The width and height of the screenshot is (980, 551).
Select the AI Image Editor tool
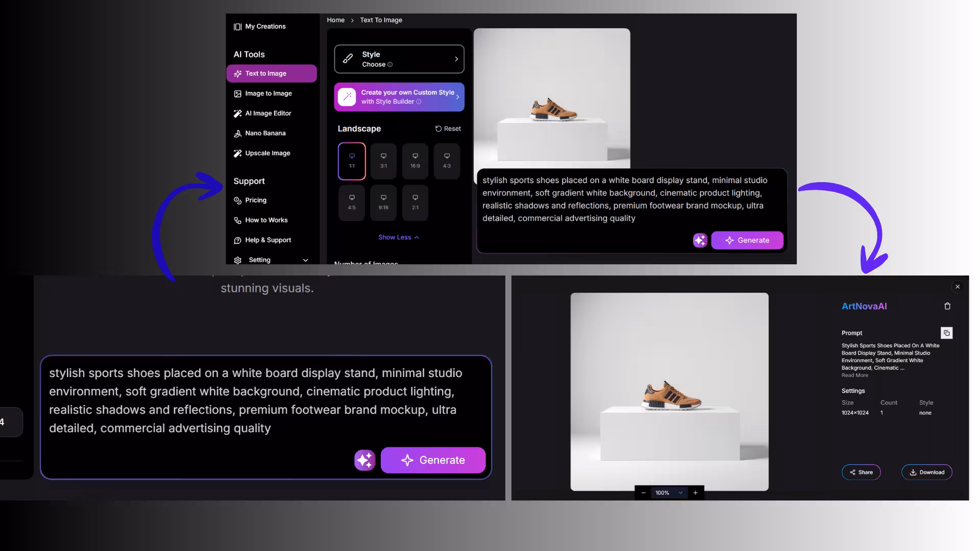click(268, 113)
